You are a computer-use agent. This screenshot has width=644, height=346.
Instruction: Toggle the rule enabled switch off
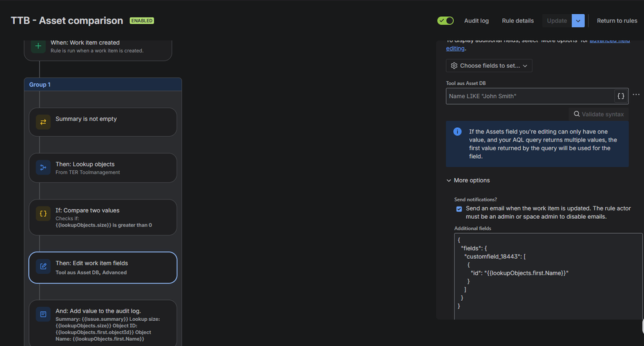[445, 21]
